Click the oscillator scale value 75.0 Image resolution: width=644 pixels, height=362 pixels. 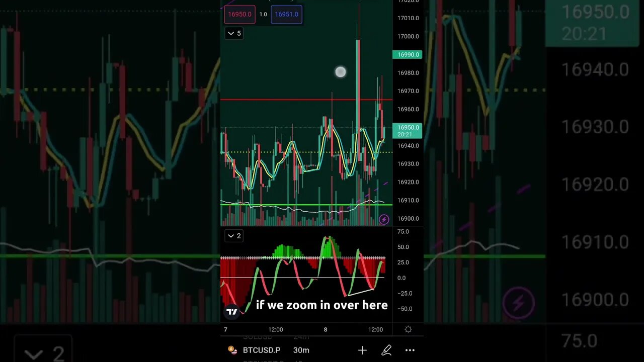(x=403, y=232)
